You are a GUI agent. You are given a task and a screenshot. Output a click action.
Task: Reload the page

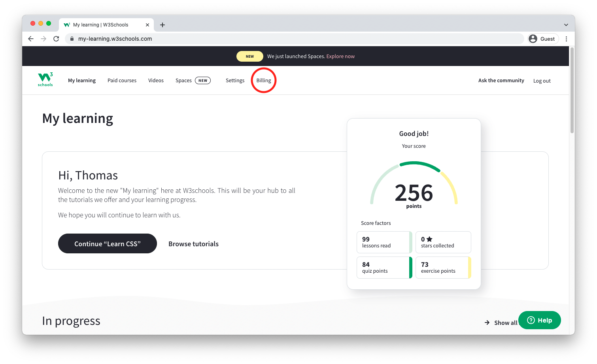[x=56, y=39]
